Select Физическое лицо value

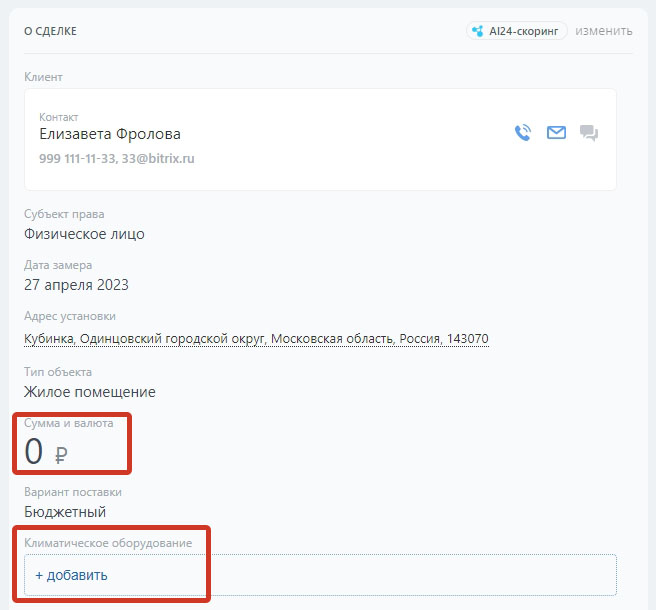pyautogui.click(x=84, y=234)
